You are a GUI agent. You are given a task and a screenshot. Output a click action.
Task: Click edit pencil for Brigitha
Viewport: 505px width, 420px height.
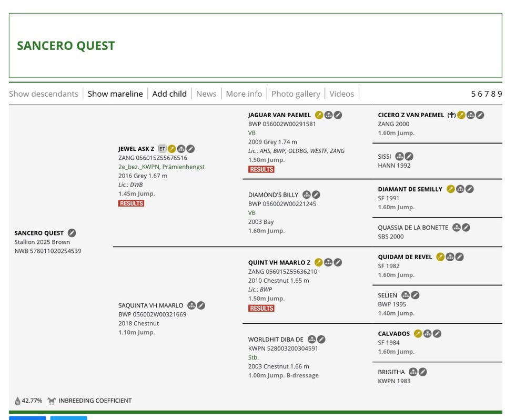click(x=422, y=372)
